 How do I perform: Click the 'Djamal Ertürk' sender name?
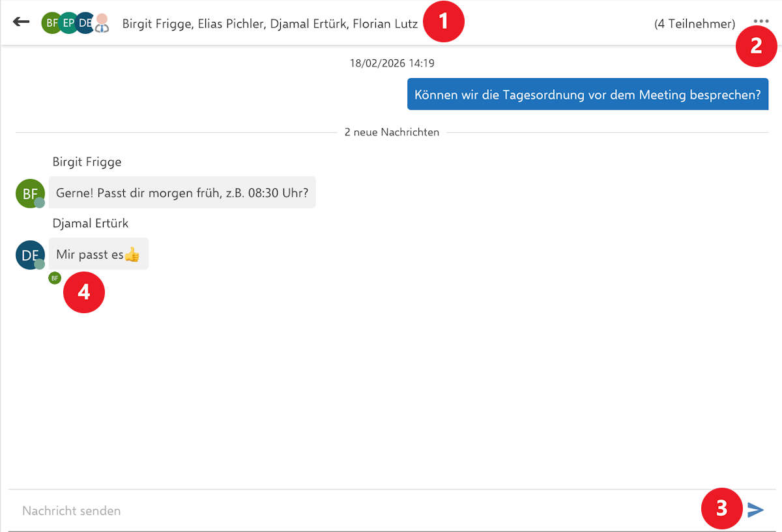91,223
